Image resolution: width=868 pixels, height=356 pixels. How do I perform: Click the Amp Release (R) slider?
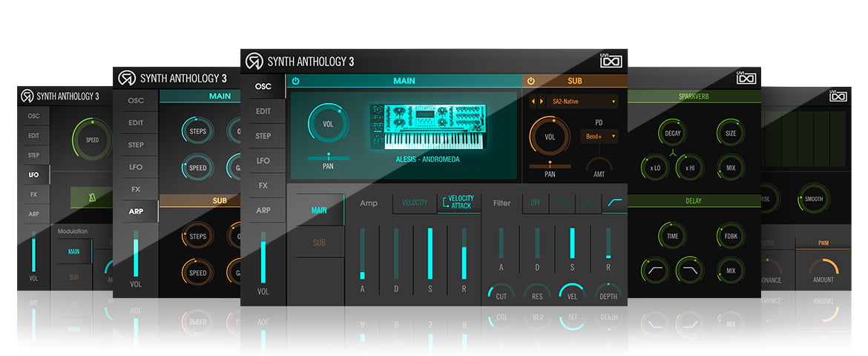point(464,253)
